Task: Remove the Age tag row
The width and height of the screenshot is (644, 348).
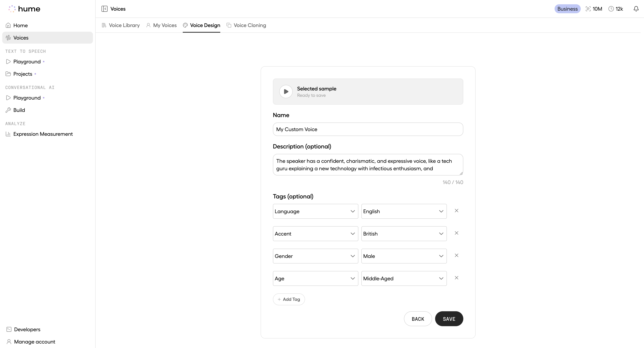Action: point(456,278)
